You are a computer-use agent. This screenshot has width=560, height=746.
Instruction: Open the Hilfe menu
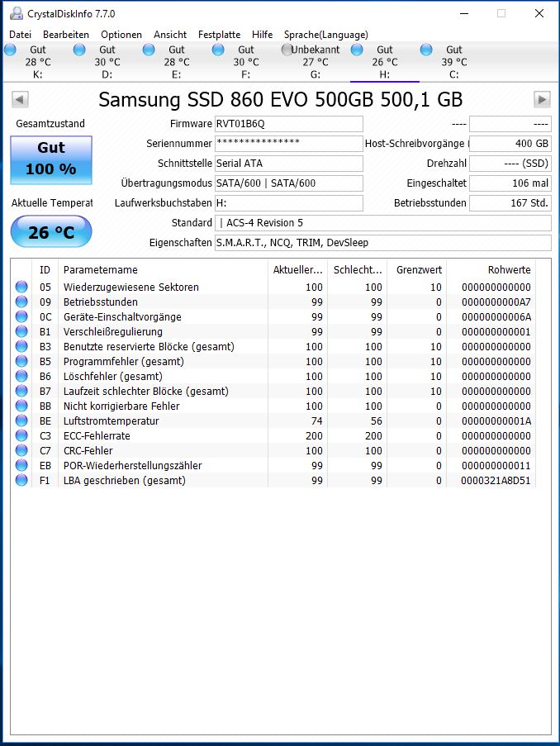(262, 35)
